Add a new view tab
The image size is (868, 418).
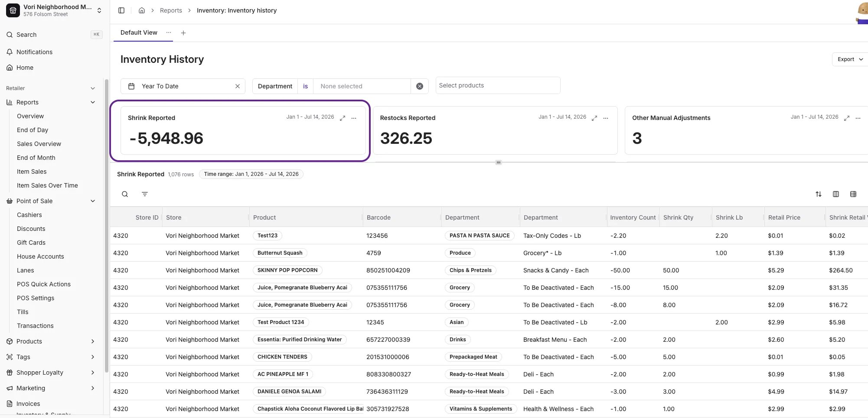tap(183, 33)
